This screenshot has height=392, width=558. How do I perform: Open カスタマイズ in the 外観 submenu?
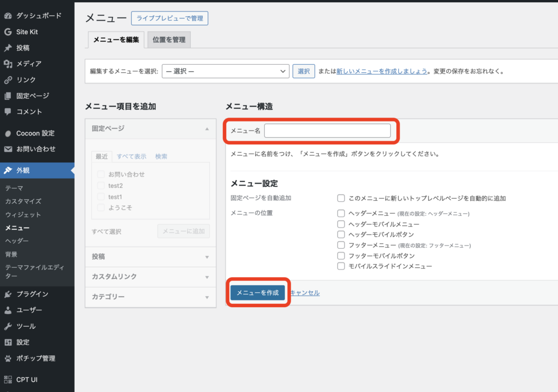click(23, 201)
